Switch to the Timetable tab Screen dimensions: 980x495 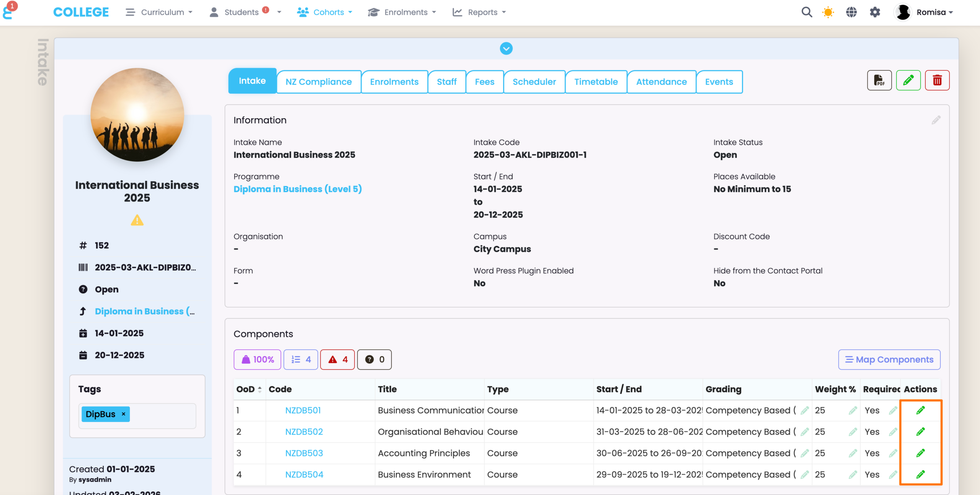[596, 82]
